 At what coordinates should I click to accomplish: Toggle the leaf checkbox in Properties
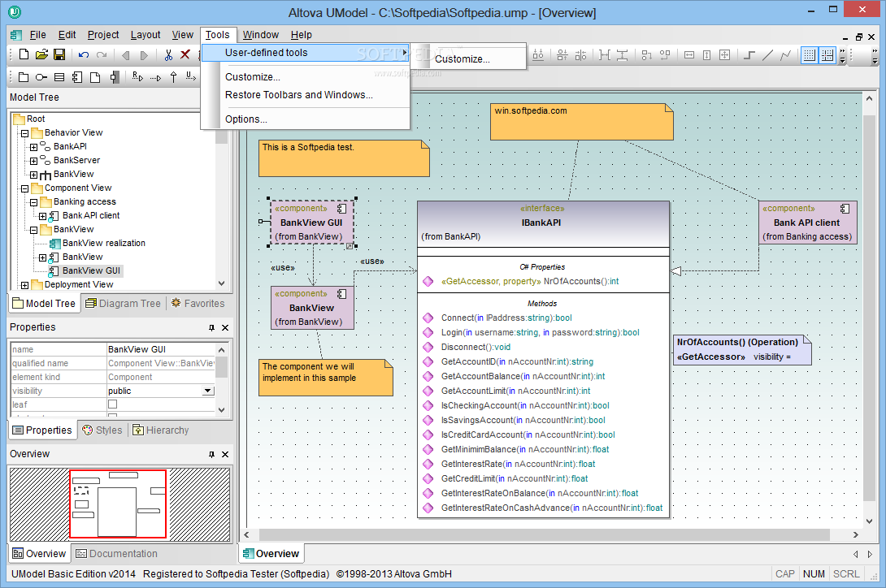click(x=112, y=404)
